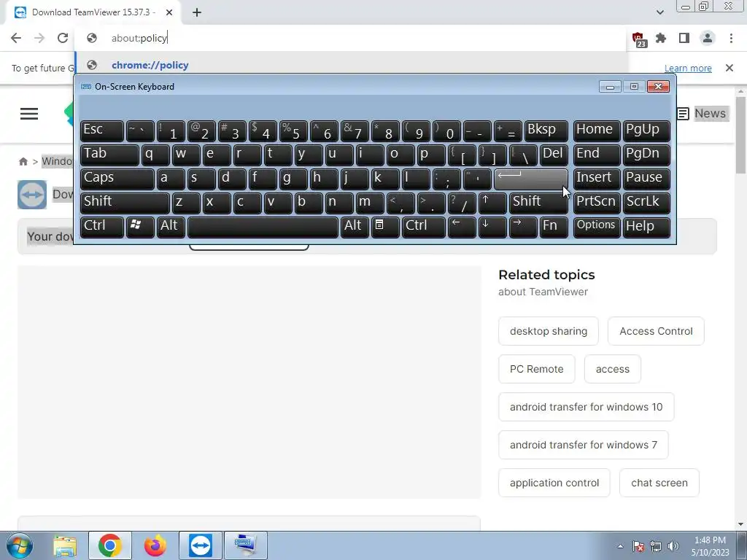Screen dimensions: 747x560
Task: Switch to On-Screen Keyboard taskbar icon
Action: tap(245, 545)
